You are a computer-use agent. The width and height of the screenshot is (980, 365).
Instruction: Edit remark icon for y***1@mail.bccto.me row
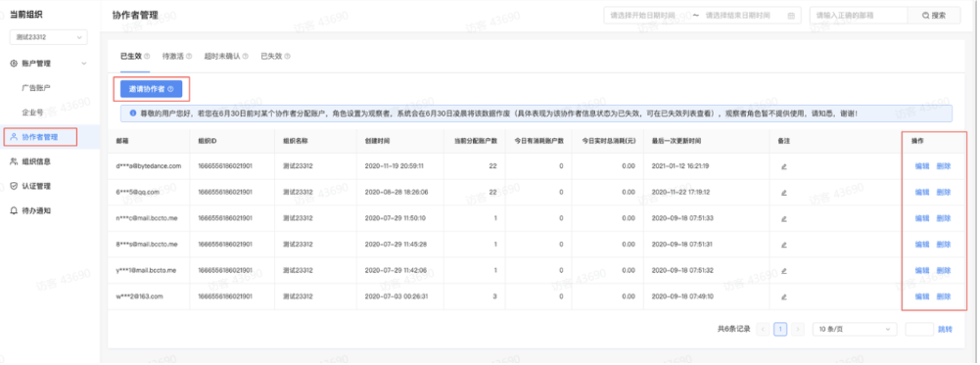pos(784,271)
